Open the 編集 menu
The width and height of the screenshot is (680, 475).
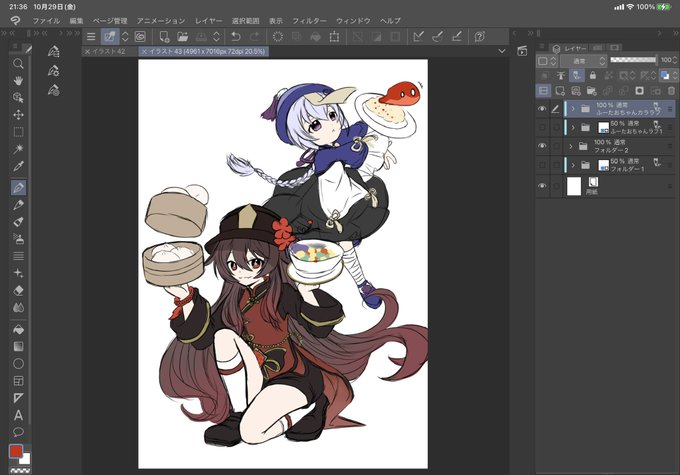tap(76, 21)
